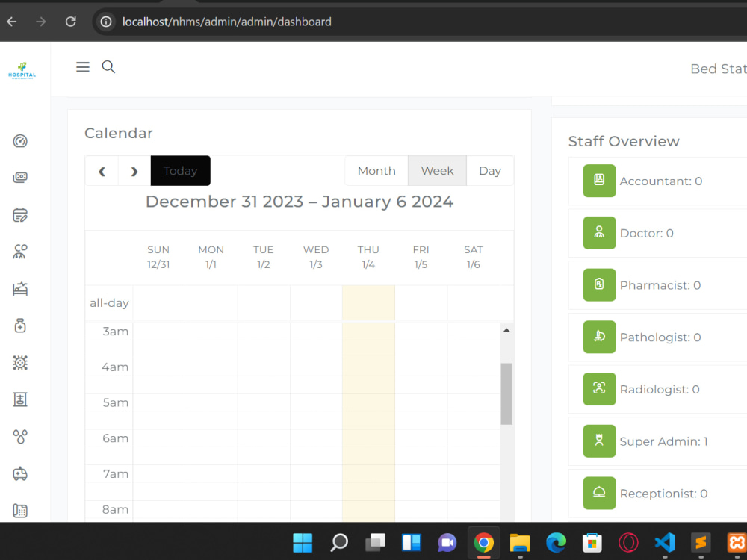Go to next calendar week
Screen dimensions: 747x560
pos(134,171)
